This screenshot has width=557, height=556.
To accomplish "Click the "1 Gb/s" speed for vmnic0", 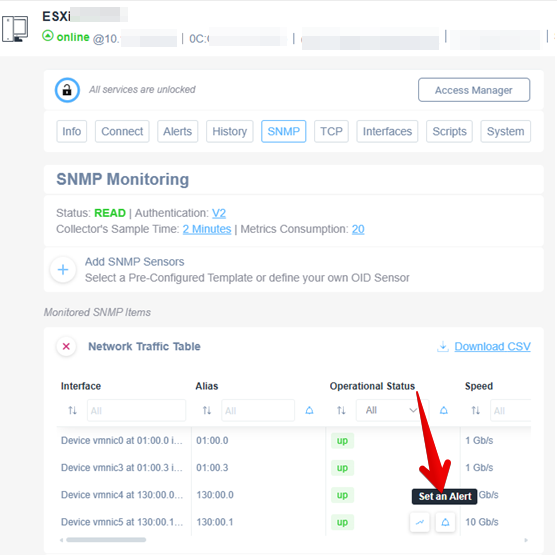I will click(479, 441).
